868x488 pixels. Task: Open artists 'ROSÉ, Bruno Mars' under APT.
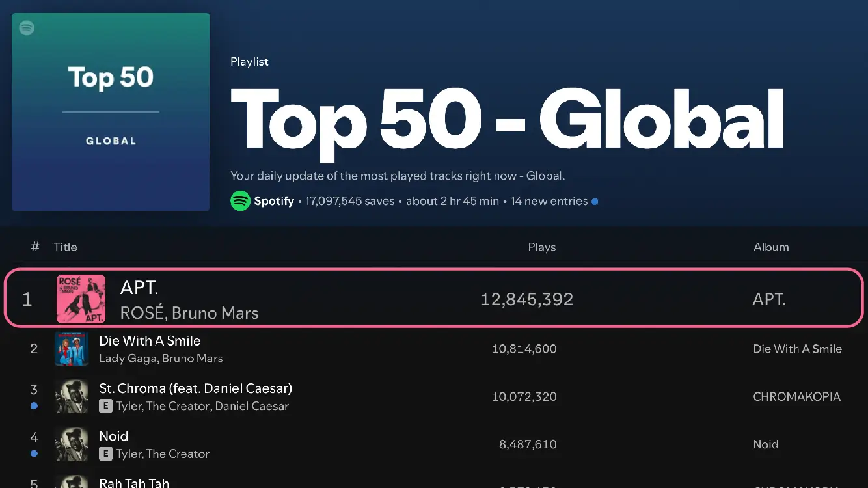[x=189, y=313]
